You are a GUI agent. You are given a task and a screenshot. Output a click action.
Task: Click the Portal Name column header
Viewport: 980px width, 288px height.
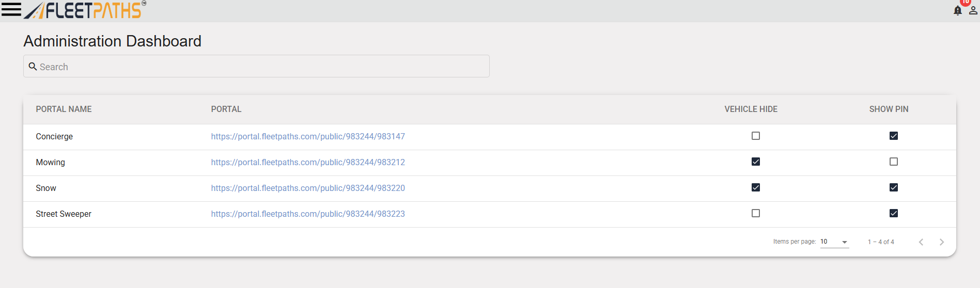tap(64, 109)
